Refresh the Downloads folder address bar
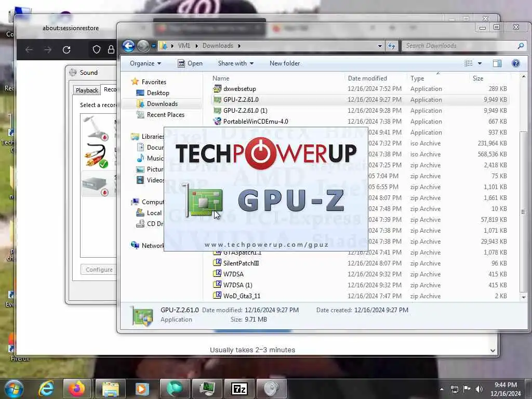Image resolution: width=532 pixels, height=399 pixels. pyautogui.click(x=392, y=46)
